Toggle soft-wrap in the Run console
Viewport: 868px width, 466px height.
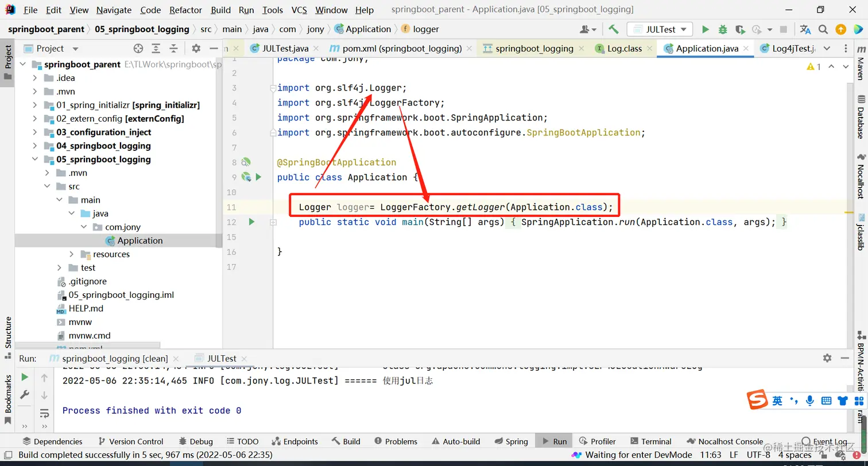coord(44,413)
